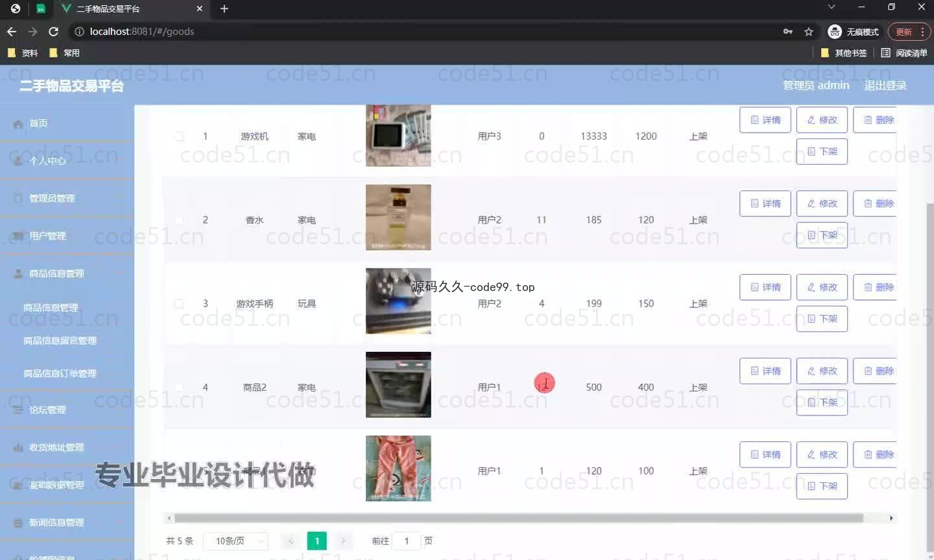Expand the 用户管理 sidebar menu
This screenshot has height=560, width=934.
point(47,236)
